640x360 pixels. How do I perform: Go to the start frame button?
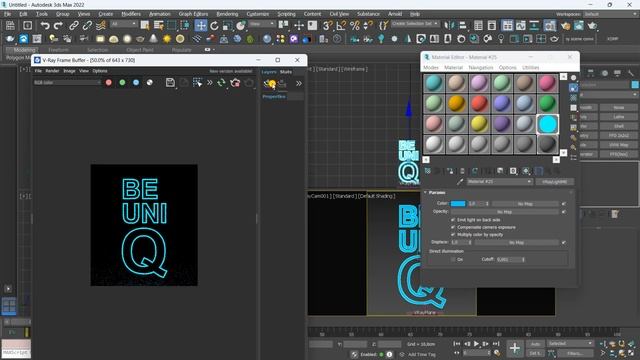pyautogui.click(x=457, y=344)
